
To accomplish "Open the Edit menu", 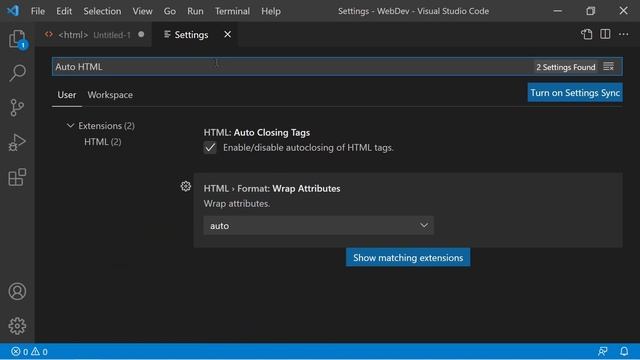I will click(x=64, y=11).
